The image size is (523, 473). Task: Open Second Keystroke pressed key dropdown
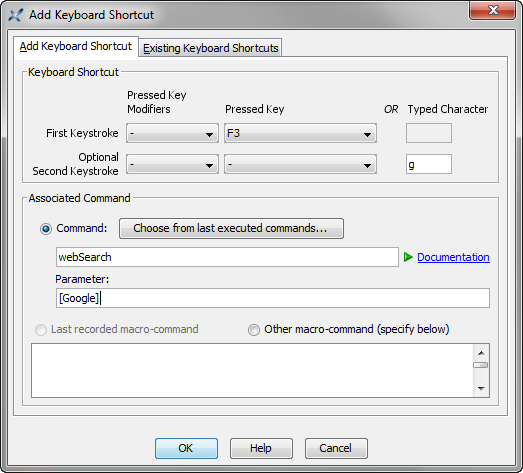(x=300, y=164)
